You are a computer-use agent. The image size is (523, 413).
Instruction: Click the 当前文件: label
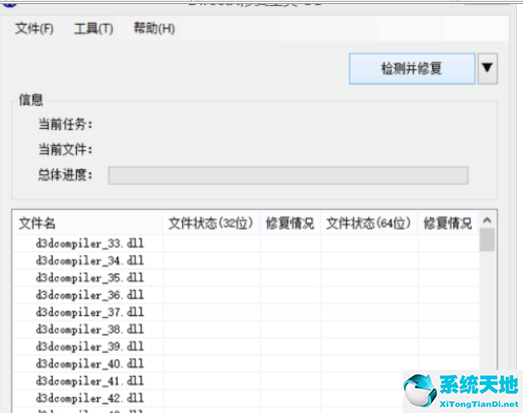(x=65, y=149)
